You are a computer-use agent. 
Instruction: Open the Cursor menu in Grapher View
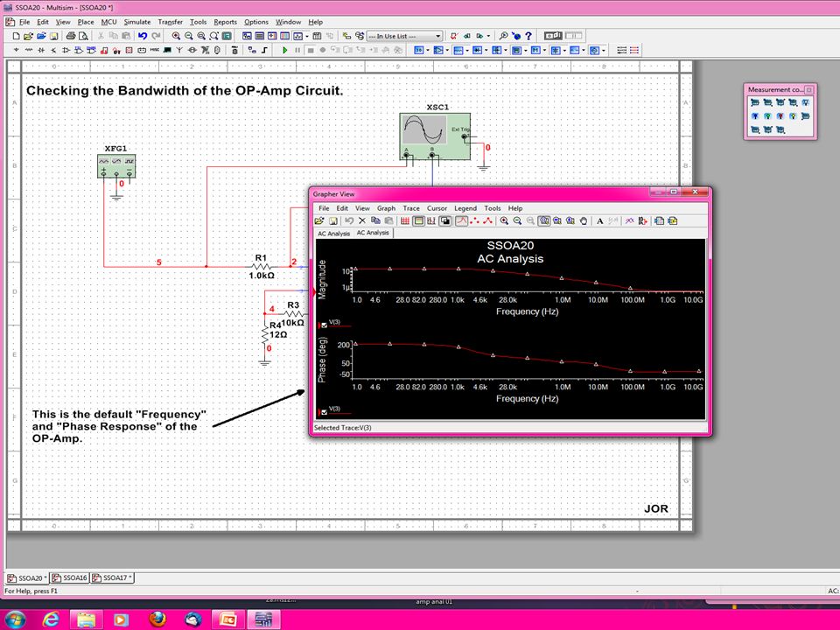tap(437, 208)
